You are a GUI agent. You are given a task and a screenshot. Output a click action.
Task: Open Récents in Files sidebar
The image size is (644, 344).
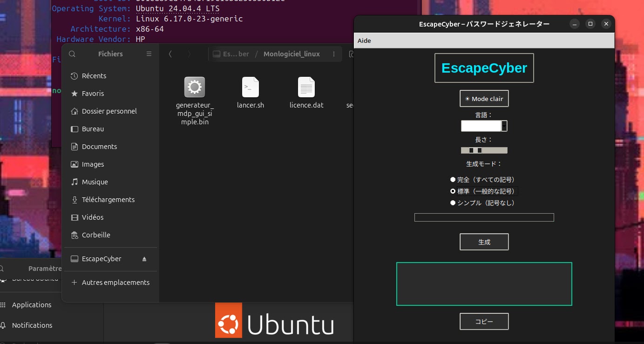tap(110, 76)
